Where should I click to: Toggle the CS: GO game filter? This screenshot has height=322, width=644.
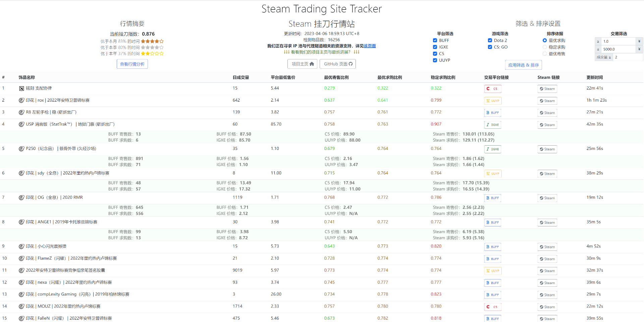tap(490, 47)
